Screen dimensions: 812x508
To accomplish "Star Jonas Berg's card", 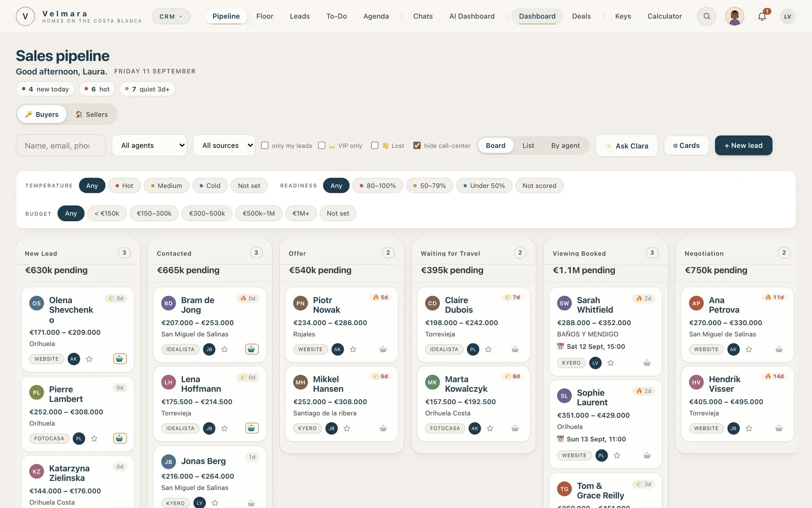I will [x=215, y=503].
